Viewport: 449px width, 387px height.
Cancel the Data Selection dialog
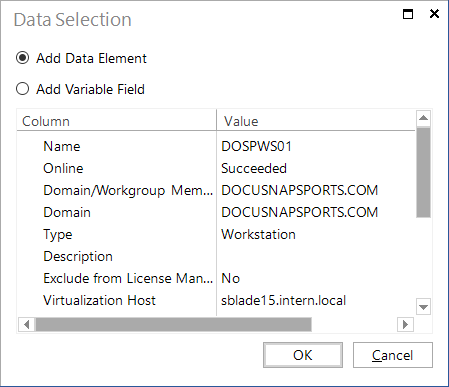tap(393, 355)
